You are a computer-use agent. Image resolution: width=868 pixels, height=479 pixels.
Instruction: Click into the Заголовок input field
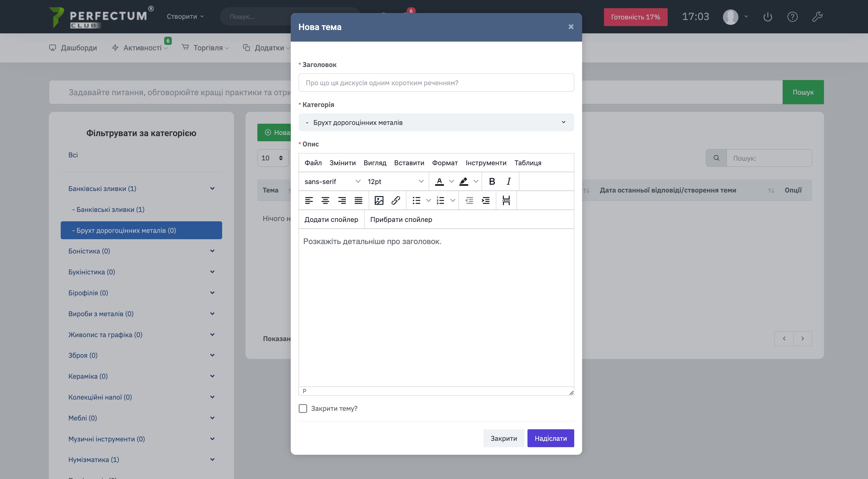[x=436, y=82]
